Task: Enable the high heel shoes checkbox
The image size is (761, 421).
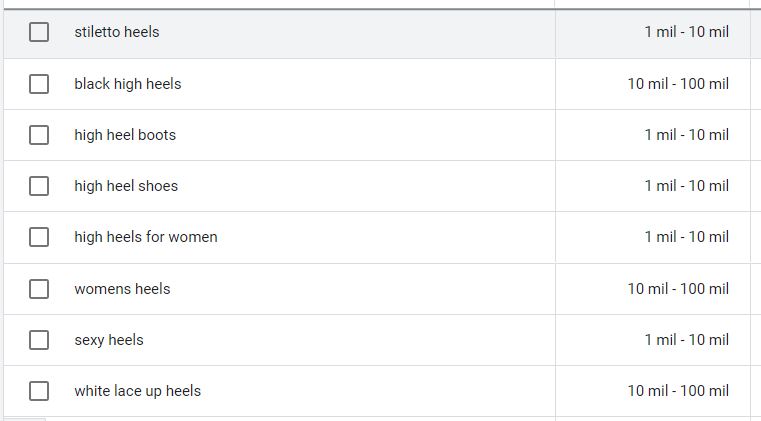Action: (39, 186)
